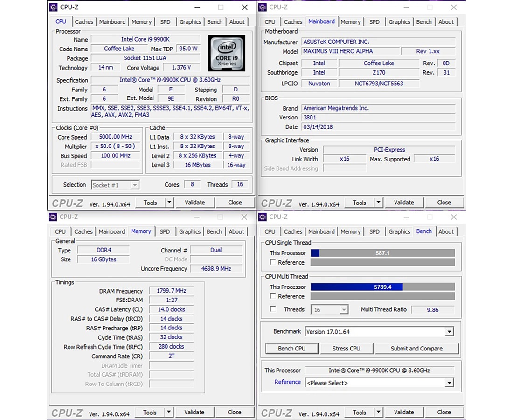Enable the Reference checkbox under CPU Multi Thread

[x=273, y=296]
